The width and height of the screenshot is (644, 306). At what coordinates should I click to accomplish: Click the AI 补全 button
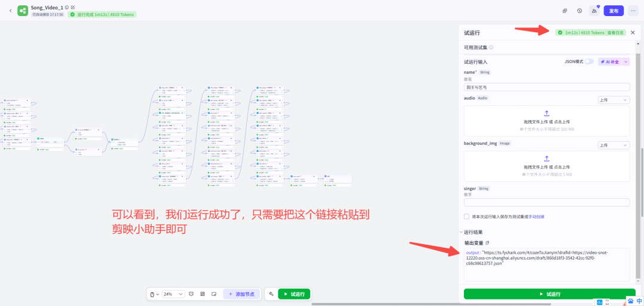point(610,61)
